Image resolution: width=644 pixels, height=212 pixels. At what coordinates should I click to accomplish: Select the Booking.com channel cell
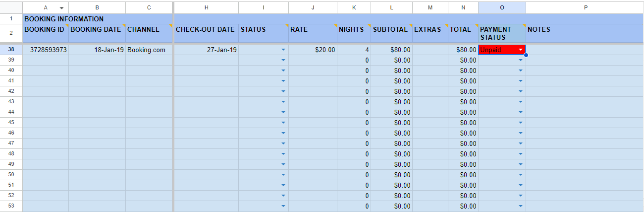[149, 50]
